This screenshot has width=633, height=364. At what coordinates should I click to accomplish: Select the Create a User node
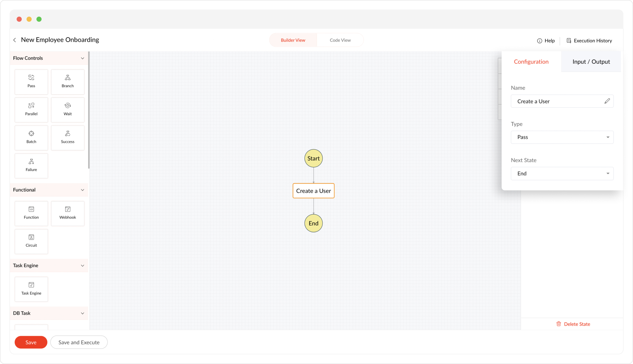[313, 191]
